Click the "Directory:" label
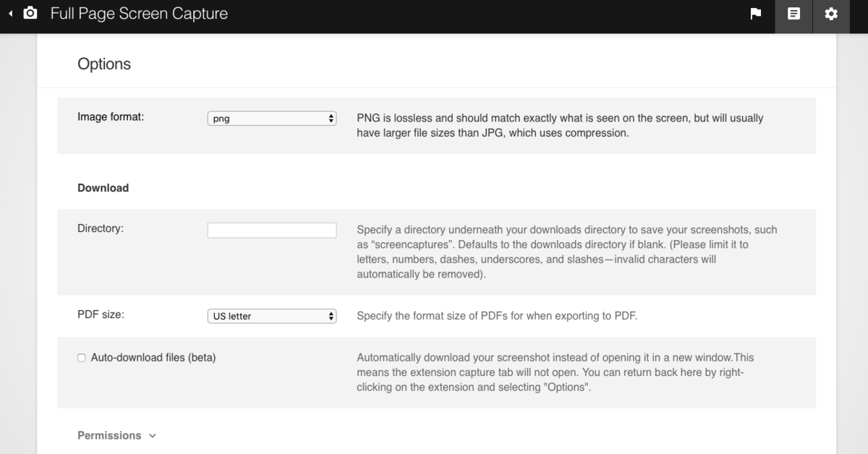Image resolution: width=868 pixels, height=454 pixels. pyautogui.click(x=101, y=228)
